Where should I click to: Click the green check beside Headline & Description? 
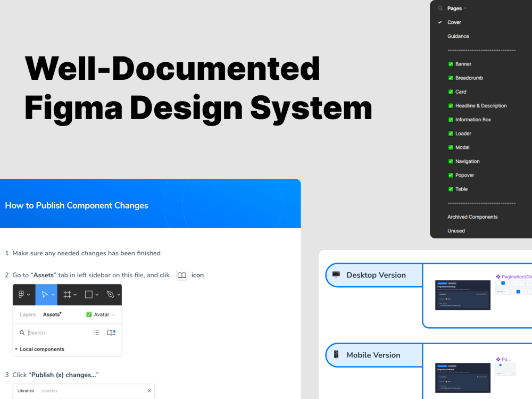tap(451, 105)
